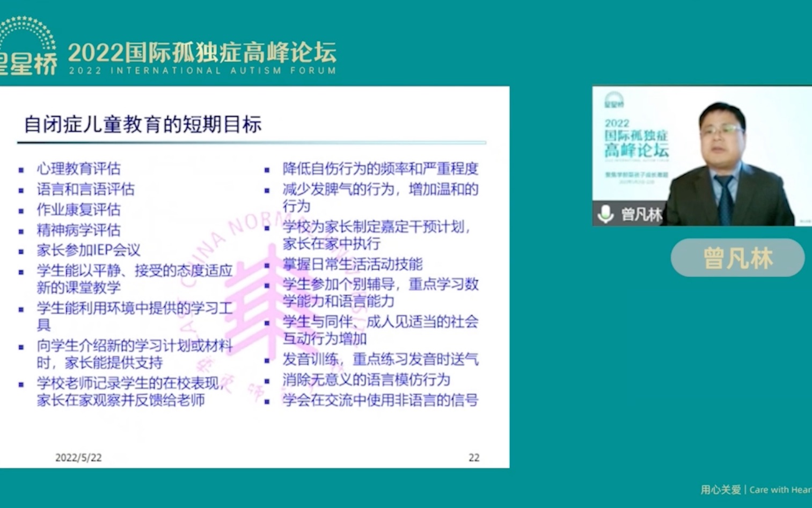
Task: Select the speaker video thumbnail
Action: pos(702,156)
